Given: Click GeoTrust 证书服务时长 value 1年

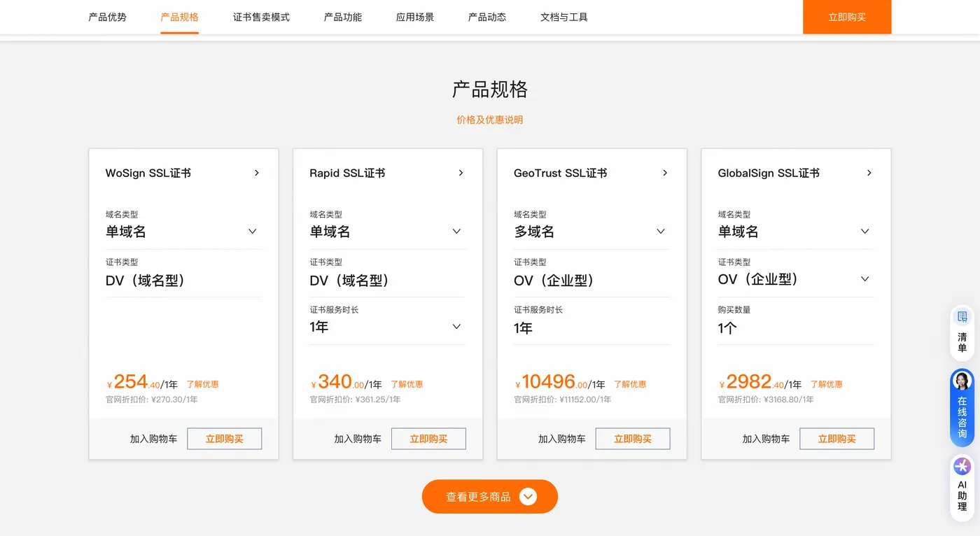Looking at the screenshot, I should pos(524,327).
